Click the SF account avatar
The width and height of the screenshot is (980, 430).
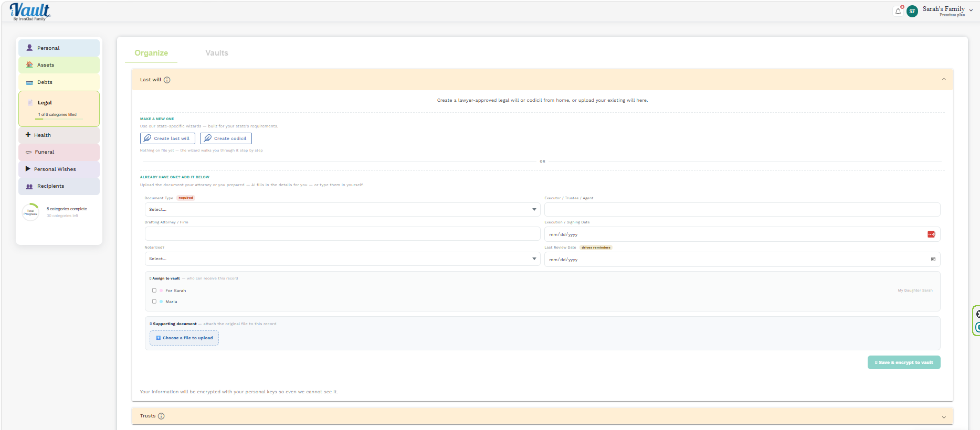pos(912,11)
